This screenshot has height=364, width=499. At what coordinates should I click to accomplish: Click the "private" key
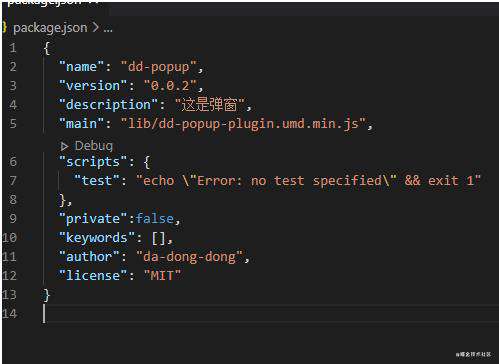tap(93, 219)
